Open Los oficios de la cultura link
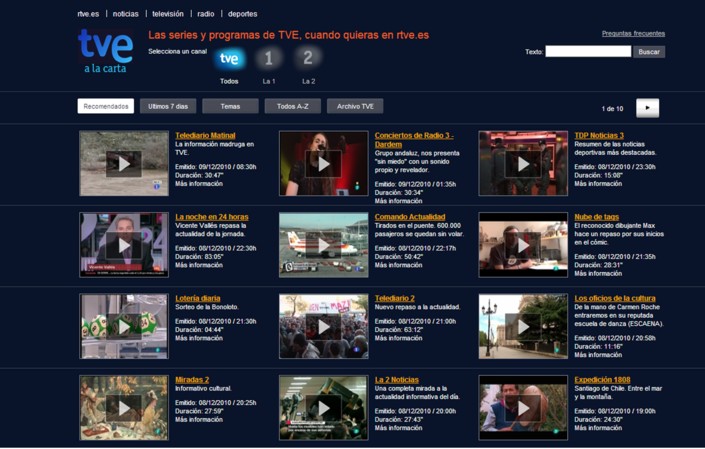The height and width of the screenshot is (449, 705). pos(615,298)
